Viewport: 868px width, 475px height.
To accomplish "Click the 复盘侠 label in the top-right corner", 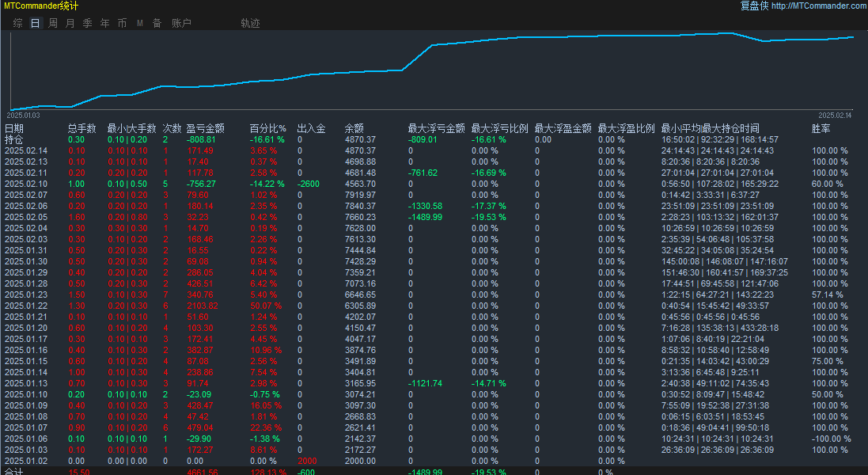I will tap(755, 6).
